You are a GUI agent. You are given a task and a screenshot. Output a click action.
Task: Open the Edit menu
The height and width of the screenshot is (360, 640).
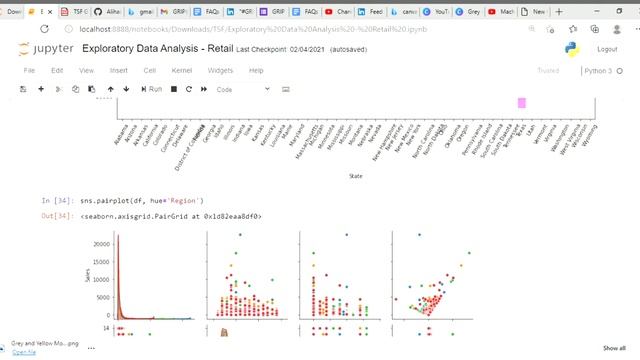[57, 70]
